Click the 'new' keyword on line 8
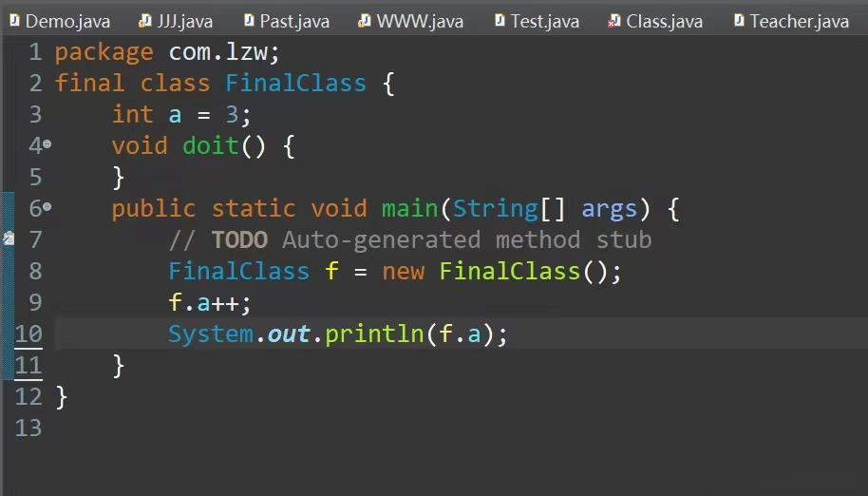 403,272
